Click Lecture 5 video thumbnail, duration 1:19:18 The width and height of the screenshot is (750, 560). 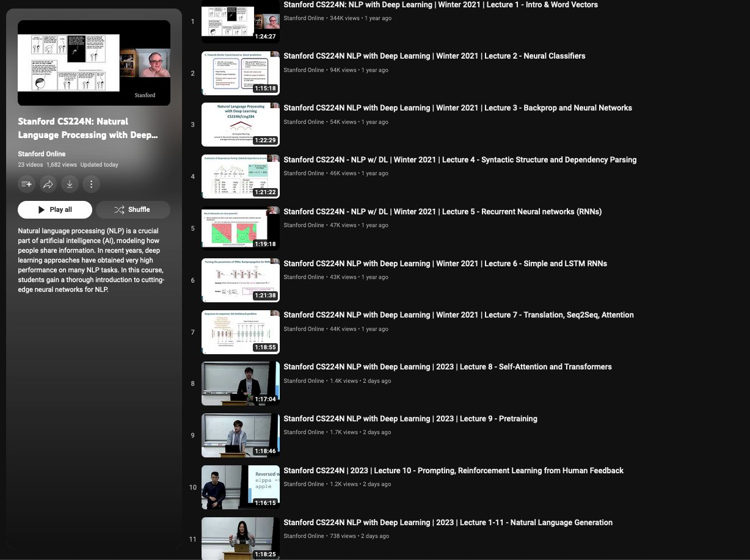tap(241, 228)
